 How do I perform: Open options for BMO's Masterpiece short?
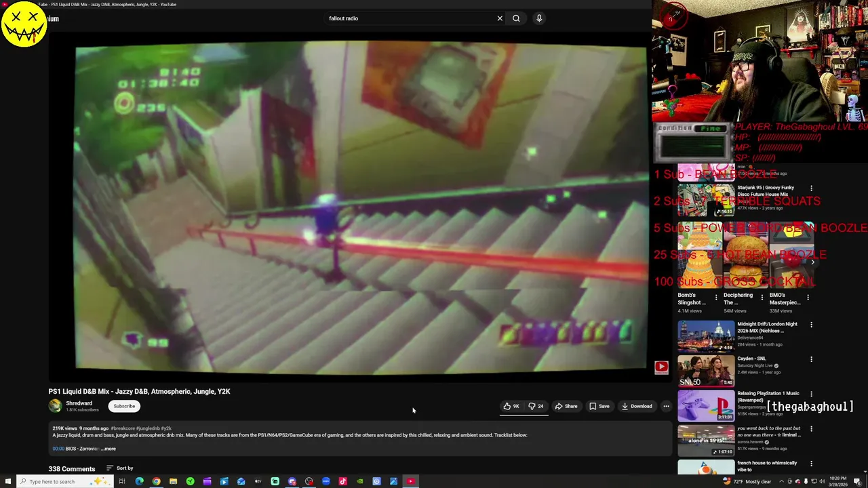coord(808,297)
